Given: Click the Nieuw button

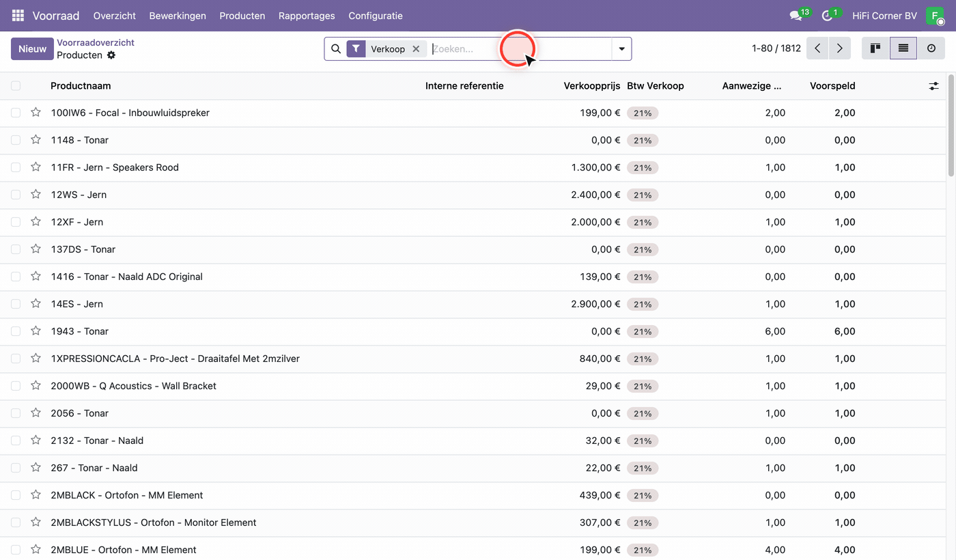Looking at the screenshot, I should click(32, 49).
